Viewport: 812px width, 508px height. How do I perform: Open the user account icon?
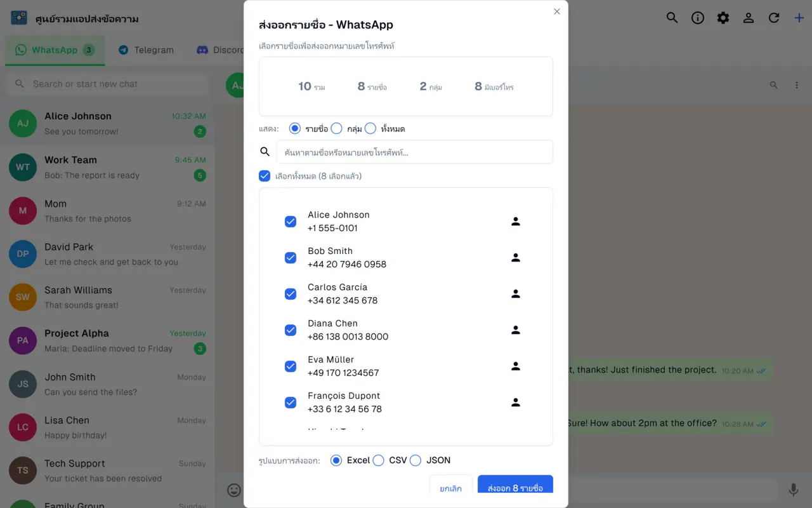point(749,18)
